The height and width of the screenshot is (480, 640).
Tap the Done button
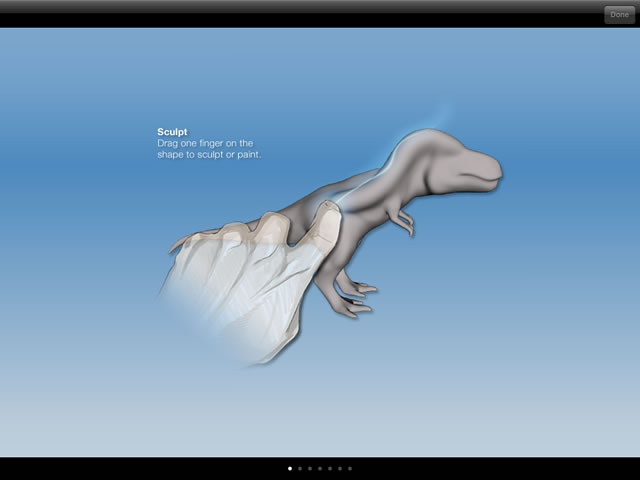click(x=619, y=15)
